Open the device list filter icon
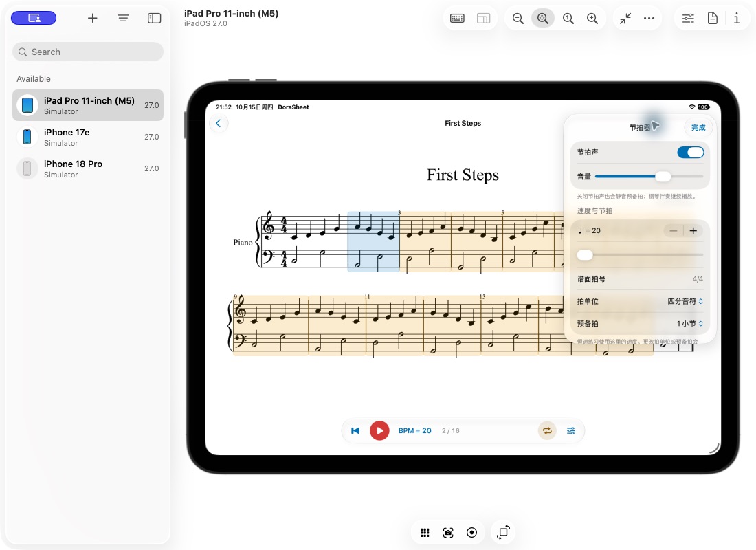The width and height of the screenshot is (756, 550). pyautogui.click(x=123, y=19)
